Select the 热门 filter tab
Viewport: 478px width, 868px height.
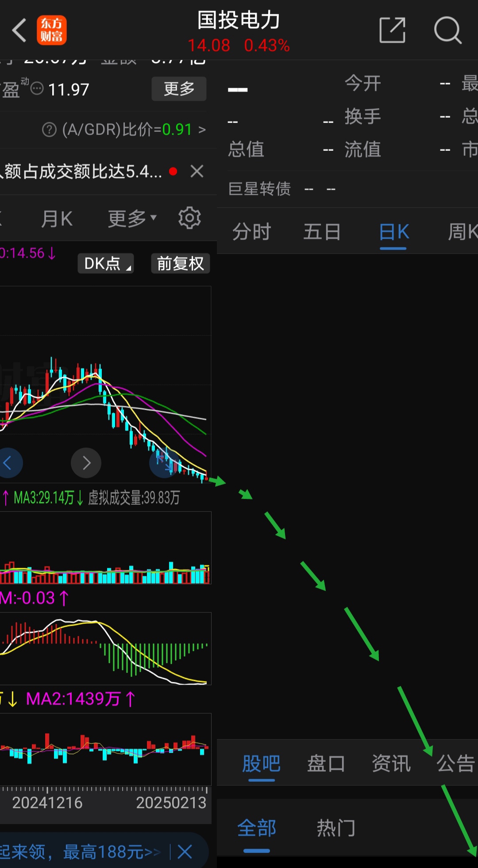click(x=336, y=828)
